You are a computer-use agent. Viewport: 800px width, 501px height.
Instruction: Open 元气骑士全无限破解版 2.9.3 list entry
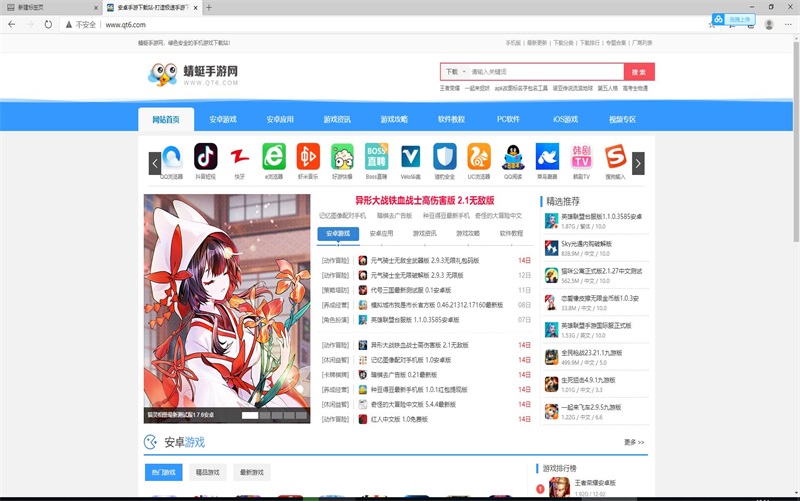click(417, 275)
